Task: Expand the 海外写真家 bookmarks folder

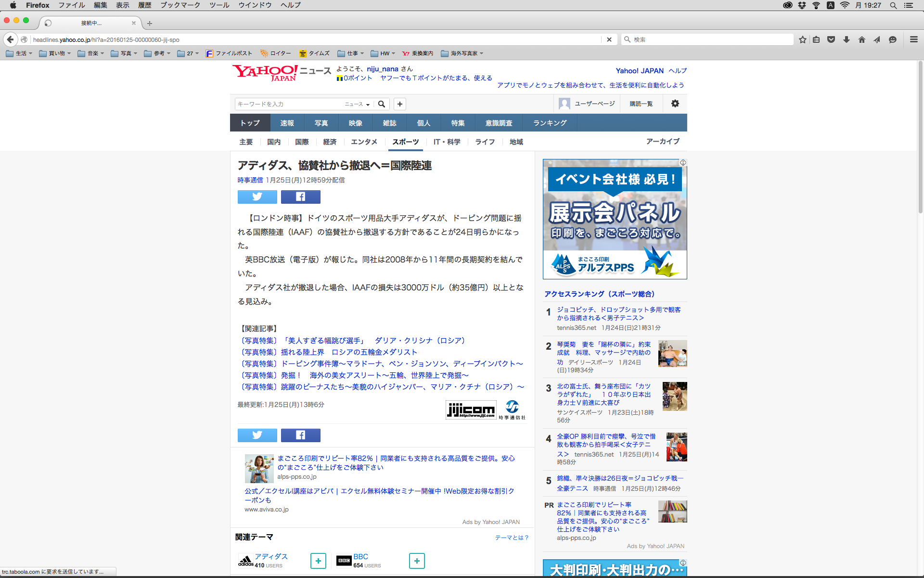Action: click(462, 53)
